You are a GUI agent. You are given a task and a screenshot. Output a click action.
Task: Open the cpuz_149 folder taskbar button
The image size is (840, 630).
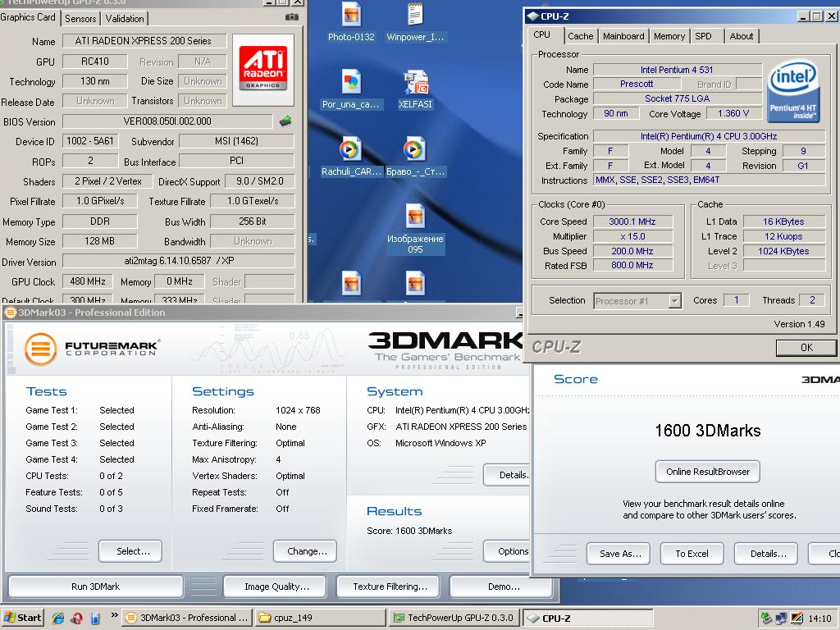[320, 618]
